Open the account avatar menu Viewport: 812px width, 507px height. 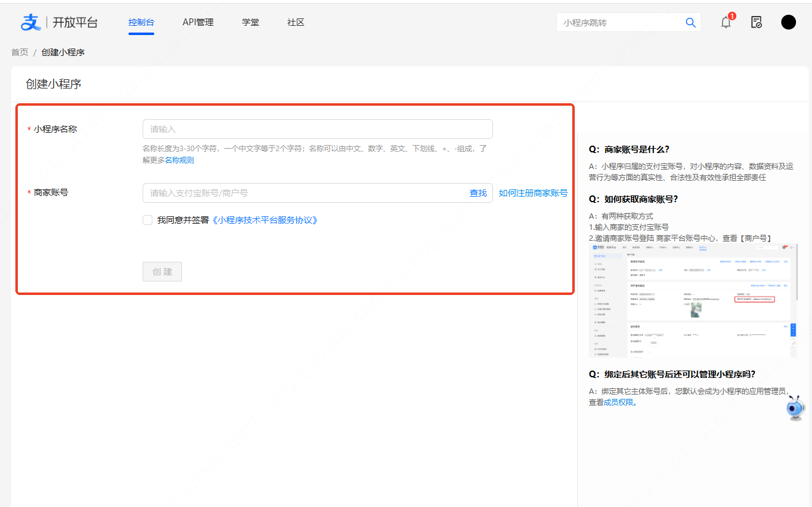tap(789, 22)
